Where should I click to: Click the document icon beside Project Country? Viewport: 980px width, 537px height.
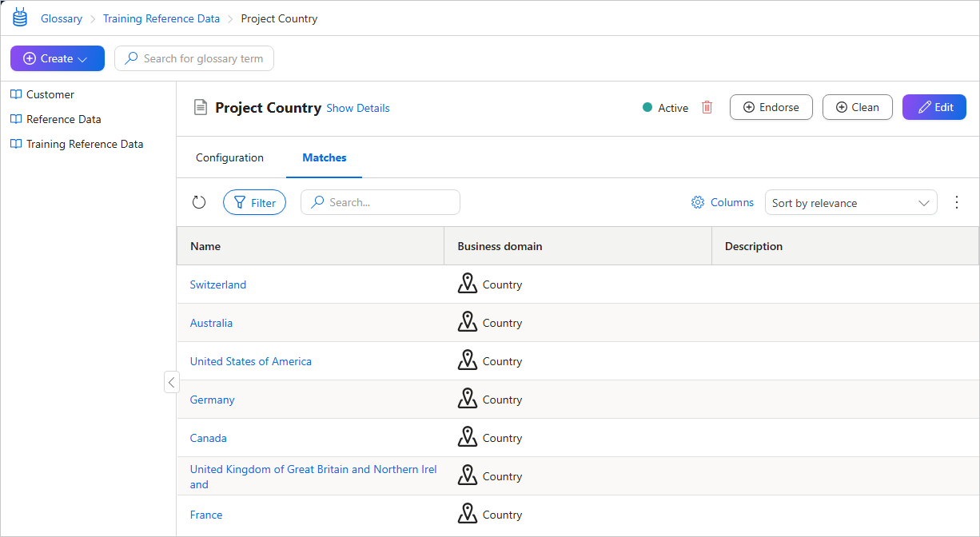(x=201, y=107)
